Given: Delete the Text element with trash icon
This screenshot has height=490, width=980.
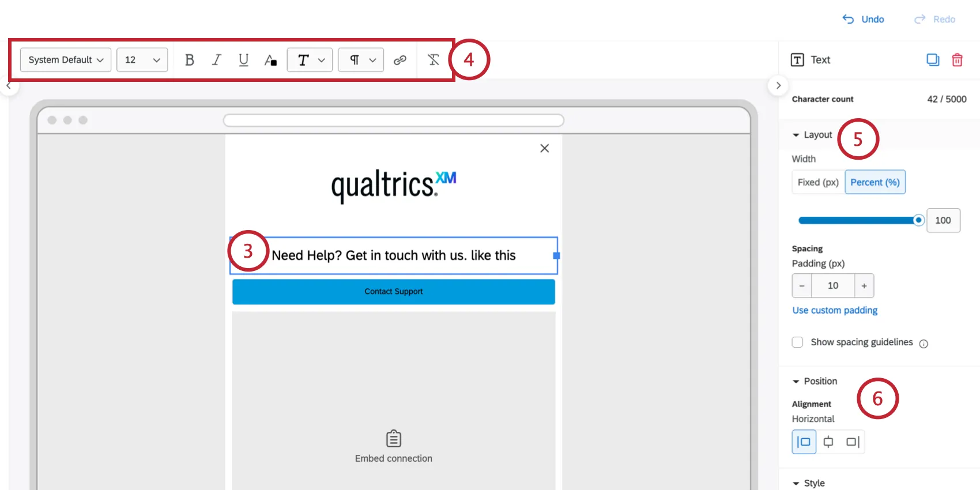Looking at the screenshot, I should point(957,60).
